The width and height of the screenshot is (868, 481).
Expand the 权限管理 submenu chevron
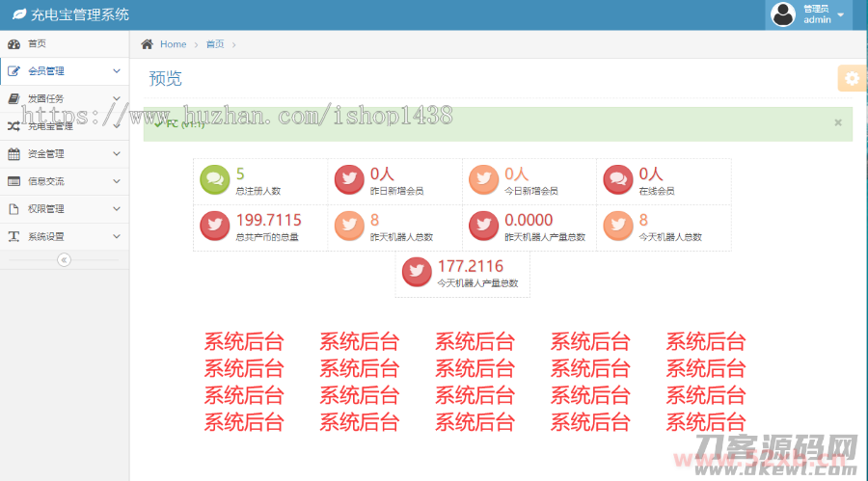(x=117, y=209)
